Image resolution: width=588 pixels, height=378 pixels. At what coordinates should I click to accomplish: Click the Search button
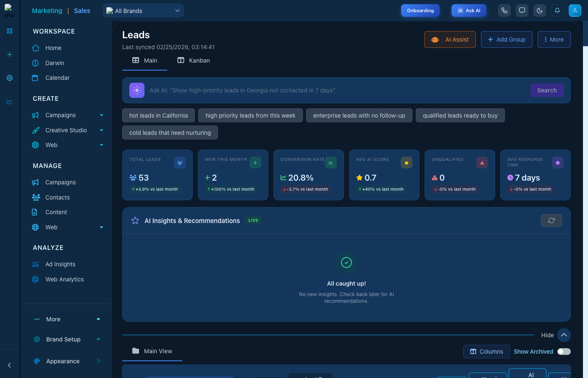547,90
